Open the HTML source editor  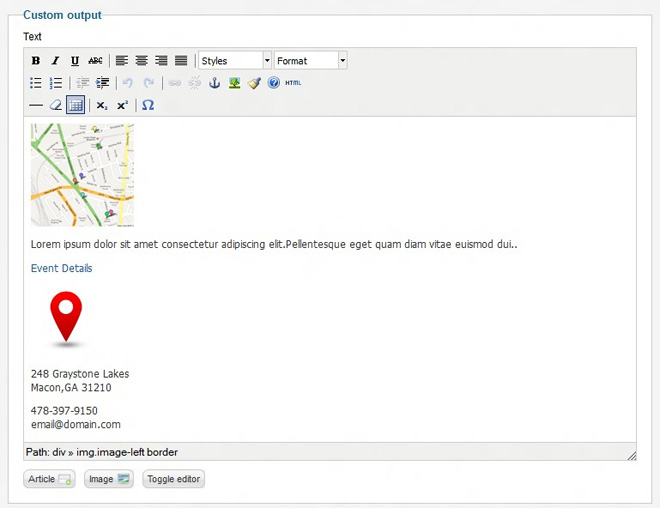pos(293,83)
